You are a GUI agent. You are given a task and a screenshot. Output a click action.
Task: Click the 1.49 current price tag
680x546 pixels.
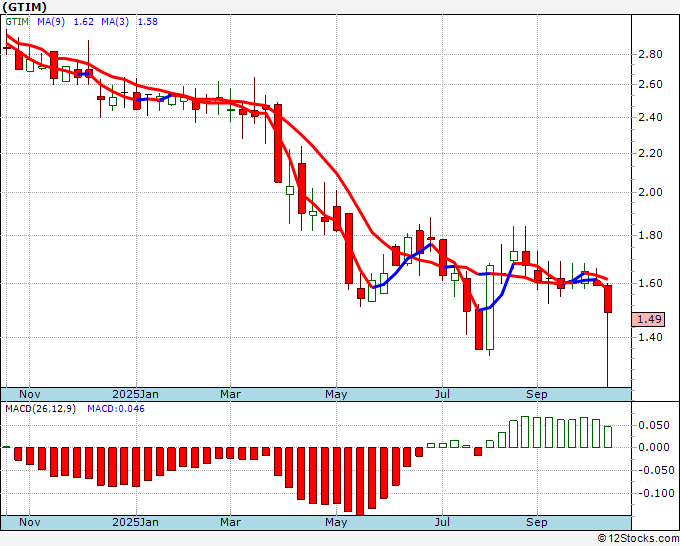point(648,319)
